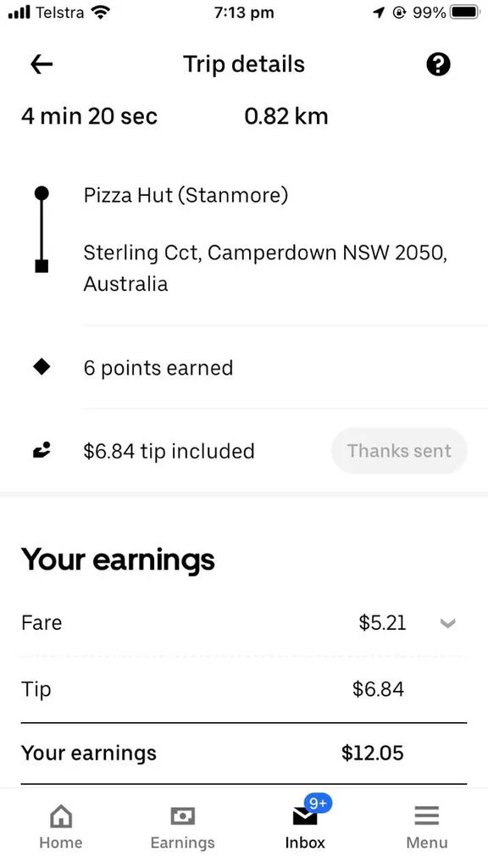
Task: Select the Pizza Hut (Stanmore) pickup
Action: pyautogui.click(x=186, y=196)
